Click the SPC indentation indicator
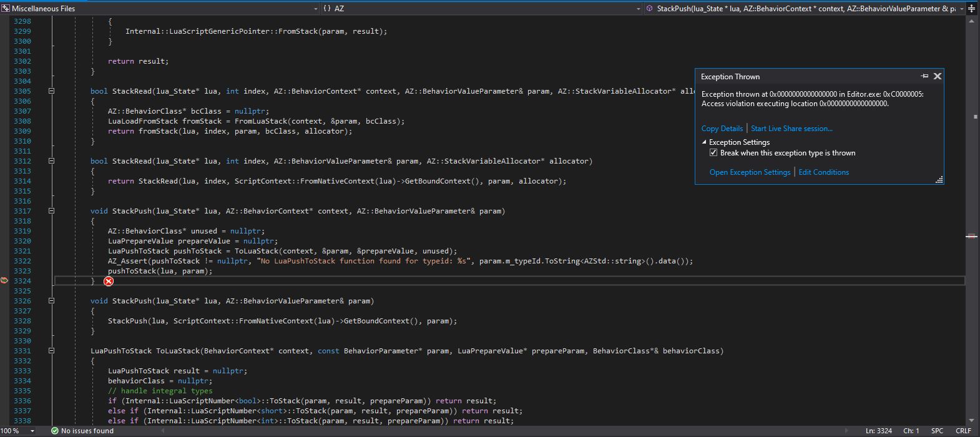The width and height of the screenshot is (980, 437). pos(937,431)
